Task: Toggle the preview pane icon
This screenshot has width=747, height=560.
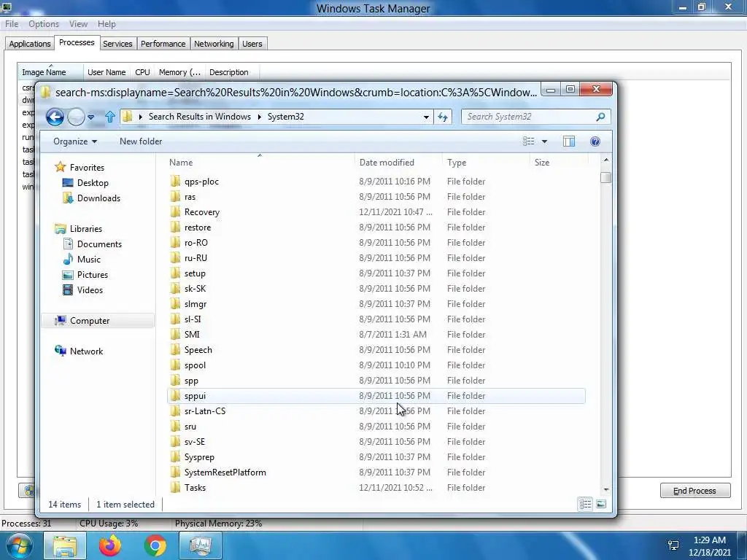Action: pos(569,141)
